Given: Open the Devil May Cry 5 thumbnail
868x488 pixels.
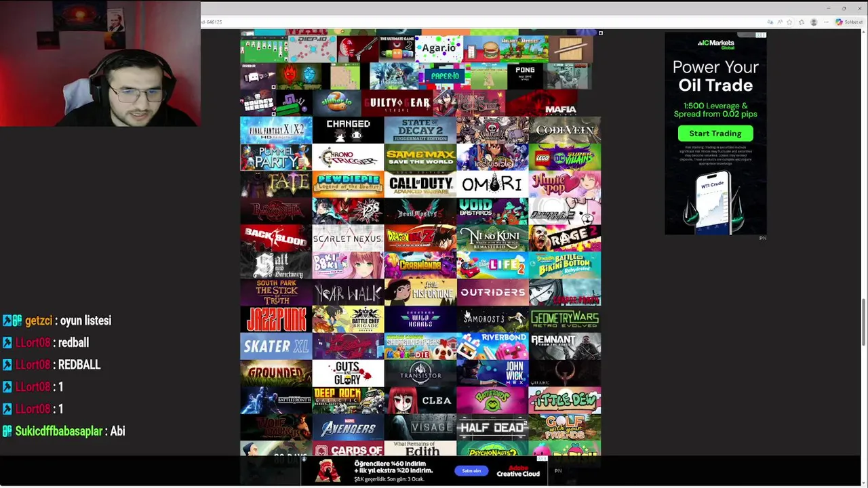Looking at the screenshot, I should click(x=420, y=211).
